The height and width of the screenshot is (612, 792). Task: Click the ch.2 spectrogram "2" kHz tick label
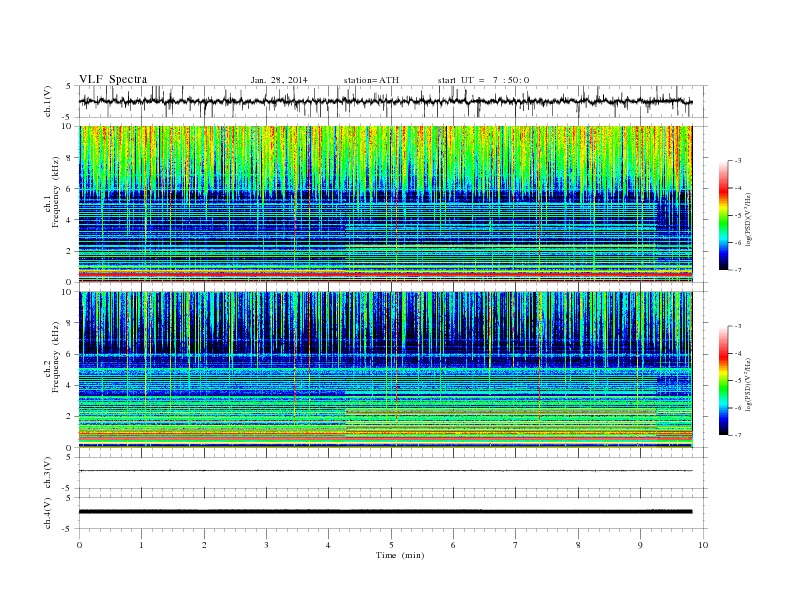click(70, 417)
